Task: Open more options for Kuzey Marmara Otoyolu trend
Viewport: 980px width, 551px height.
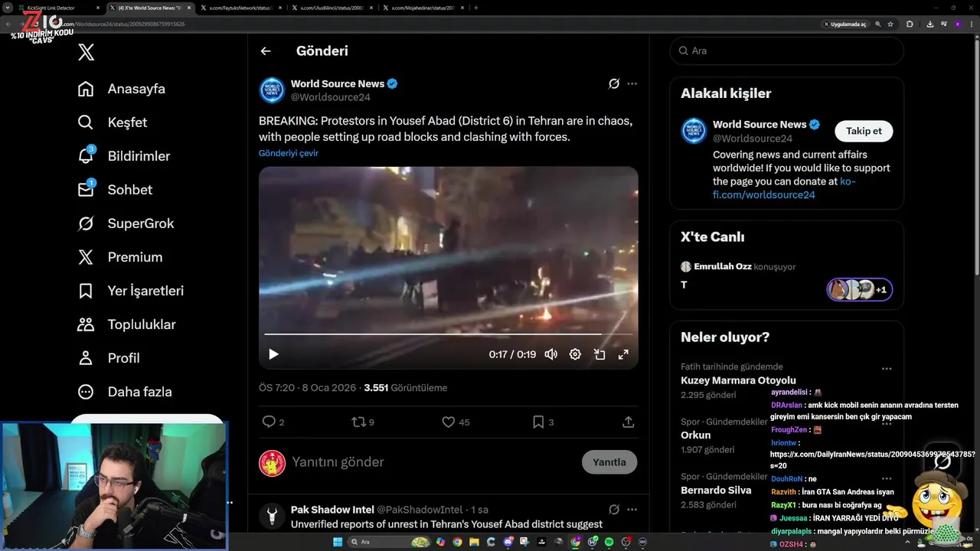Action: coord(886,369)
